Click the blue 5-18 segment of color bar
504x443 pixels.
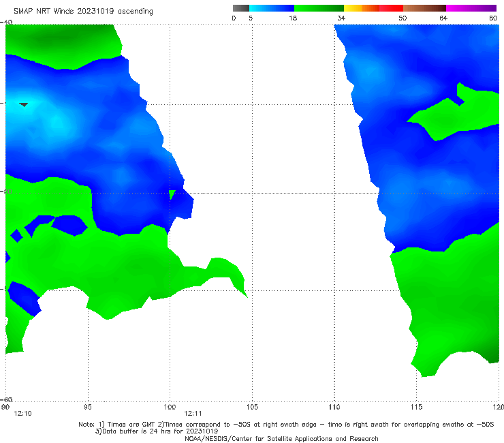[272, 8]
